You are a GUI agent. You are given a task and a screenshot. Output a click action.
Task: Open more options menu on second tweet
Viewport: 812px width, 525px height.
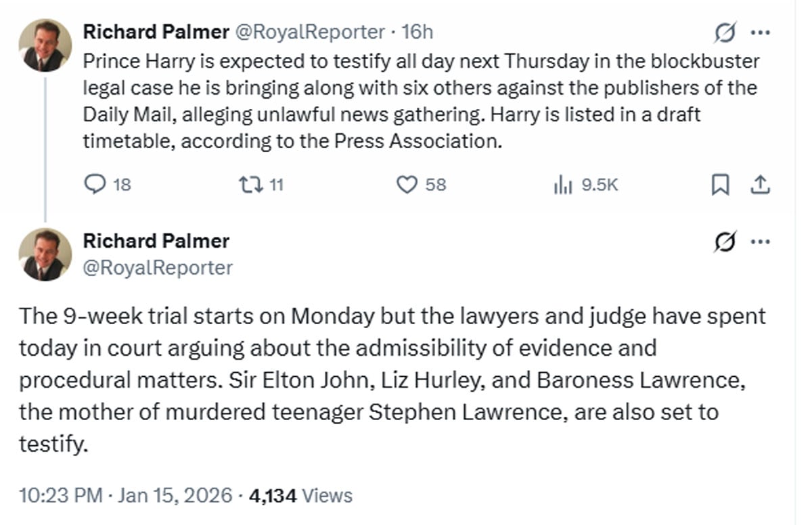tap(761, 241)
